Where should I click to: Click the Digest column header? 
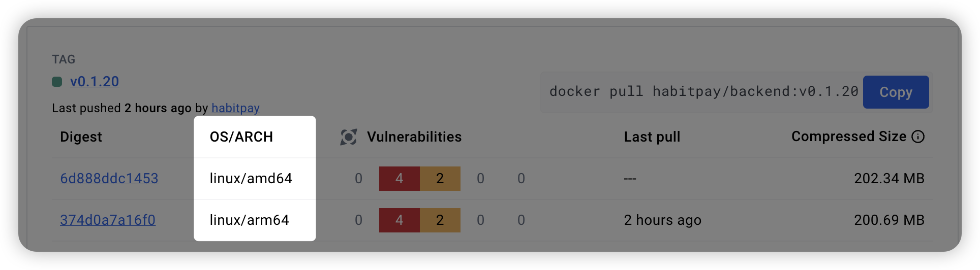[x=81, y=137]
